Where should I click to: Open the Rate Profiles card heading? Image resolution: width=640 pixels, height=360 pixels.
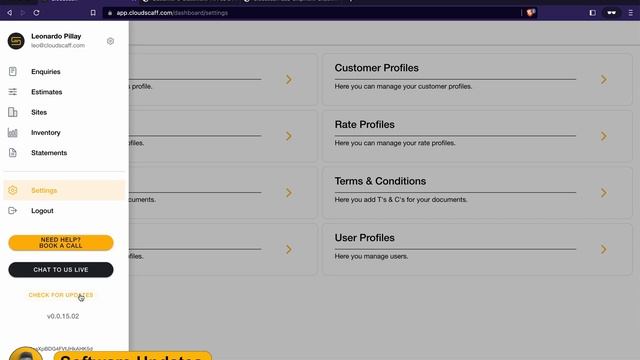click(x=364, y=124)
